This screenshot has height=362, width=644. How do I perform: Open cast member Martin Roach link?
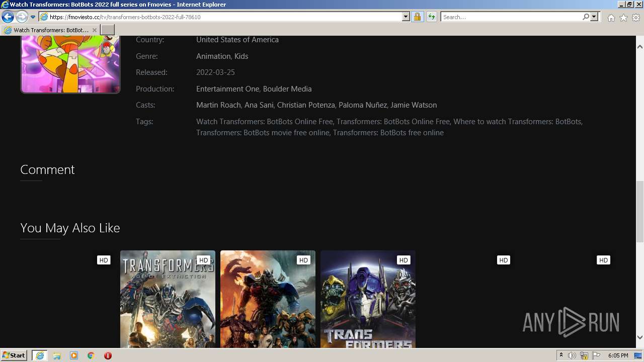click(x=218, y=105)
